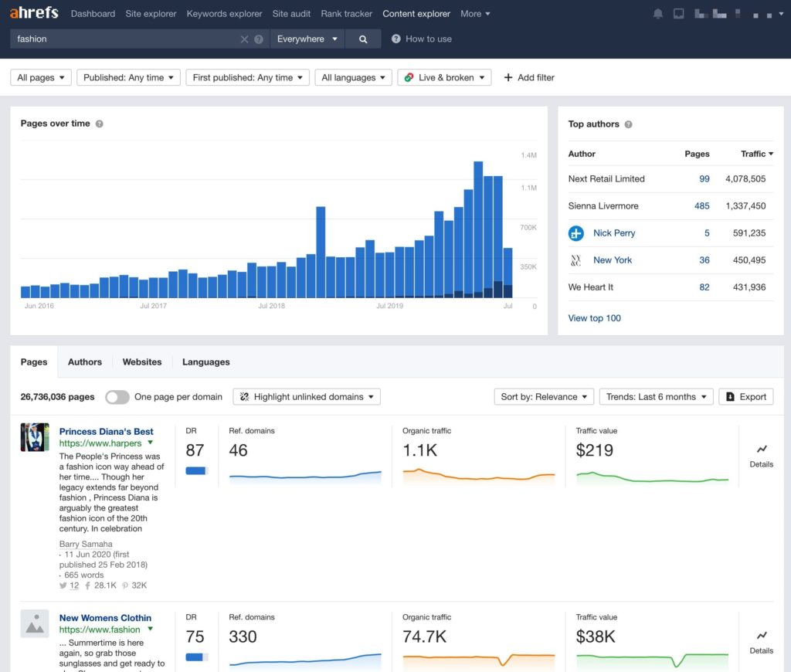Expand harpers URL dropdown arrow
The width and height of the screenshot is (791, 672).
coord(151,443)
